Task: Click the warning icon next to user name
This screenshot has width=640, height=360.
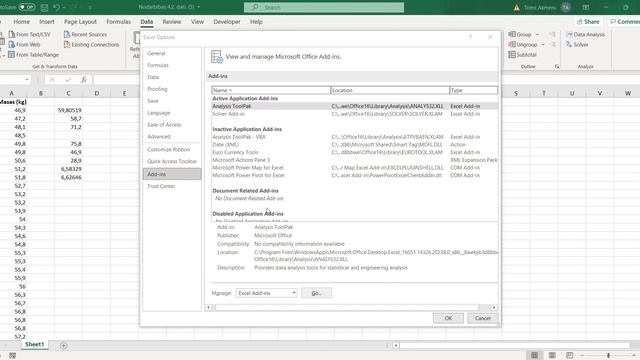Action: 517,7
